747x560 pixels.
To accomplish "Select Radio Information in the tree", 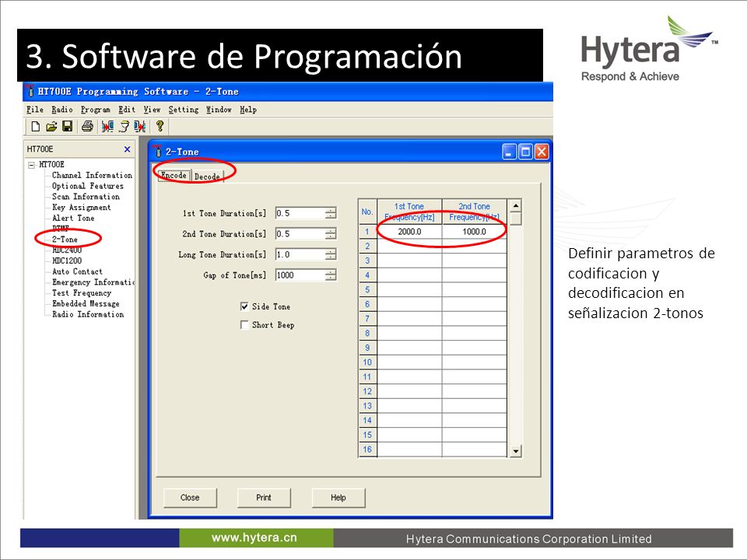I will pos(88,314).
